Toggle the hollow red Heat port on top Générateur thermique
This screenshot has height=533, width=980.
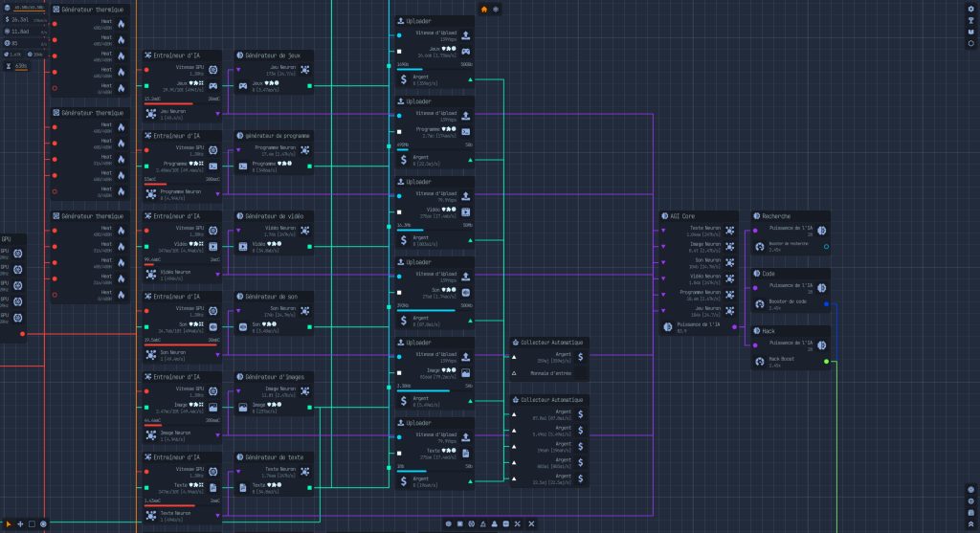click(x=55, y=89)
